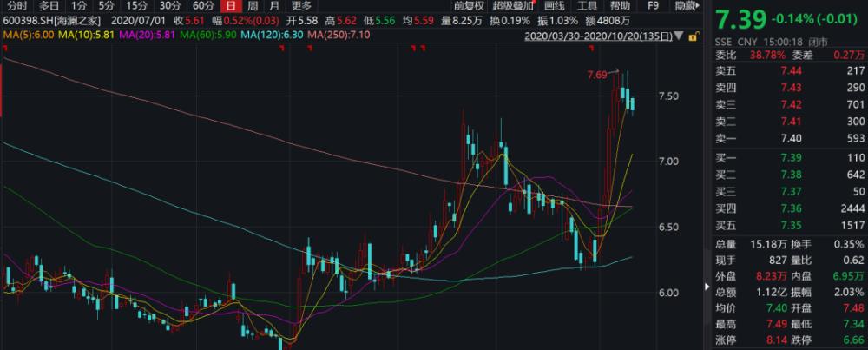
Task: Open the 帮助 help menu
Action: [620, 5]
